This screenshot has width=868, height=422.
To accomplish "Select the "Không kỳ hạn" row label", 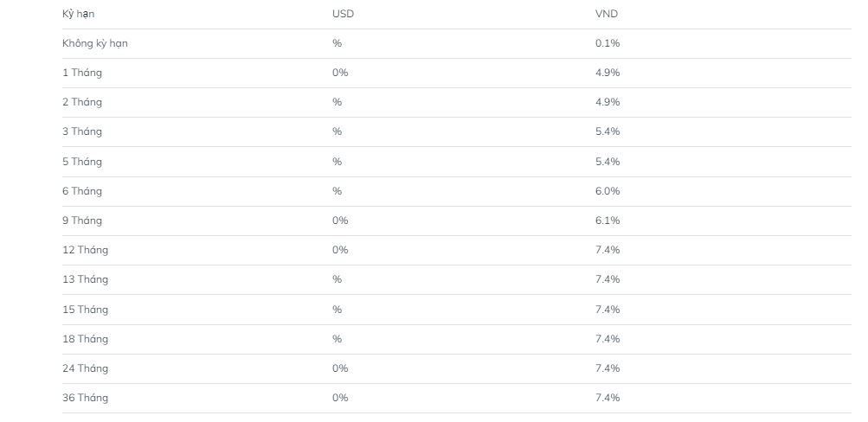I will tap(95, 43).
